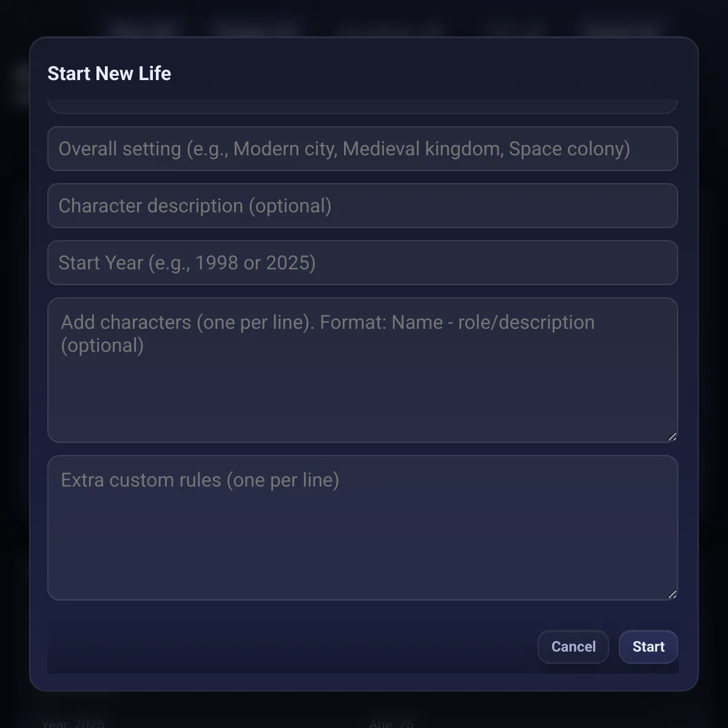The height and width of the screenshot is (728, 728).
Task: Click the gap between the two text areas
Action: click(x=362, y=449)
